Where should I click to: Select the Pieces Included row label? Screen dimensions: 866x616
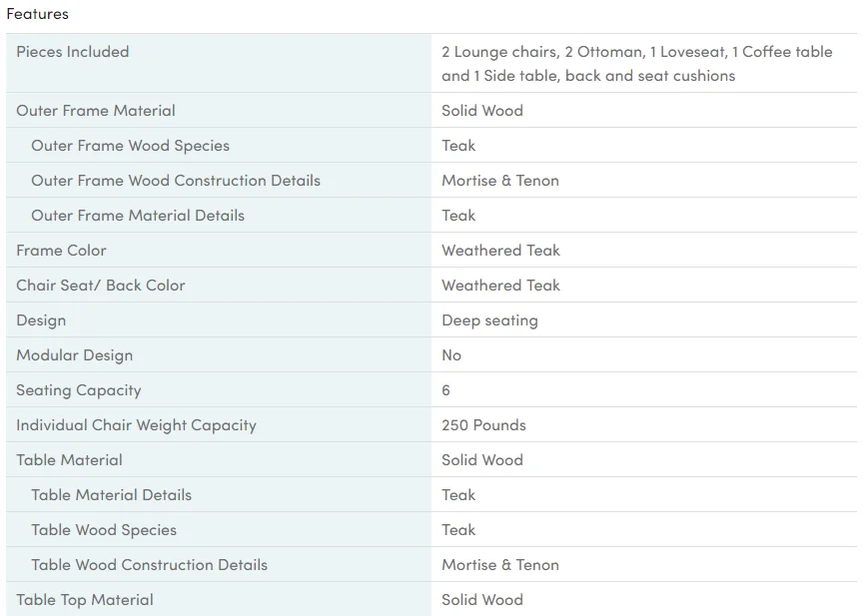coord(72,51)
